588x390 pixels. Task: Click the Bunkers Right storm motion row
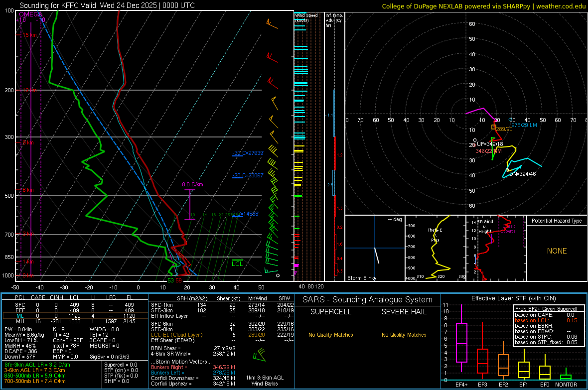point(193,367)
